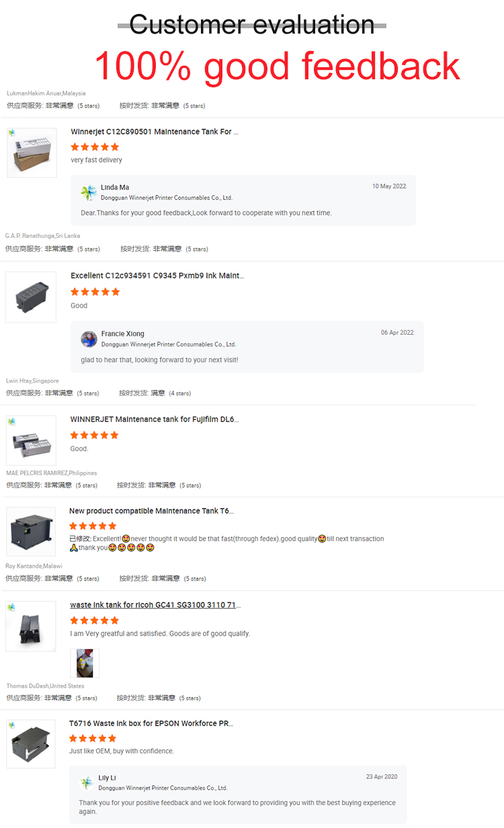View Fujifilm DL6 maintenance tank thumbnail
Screen dimensions: 504x828
click(32, 440)
